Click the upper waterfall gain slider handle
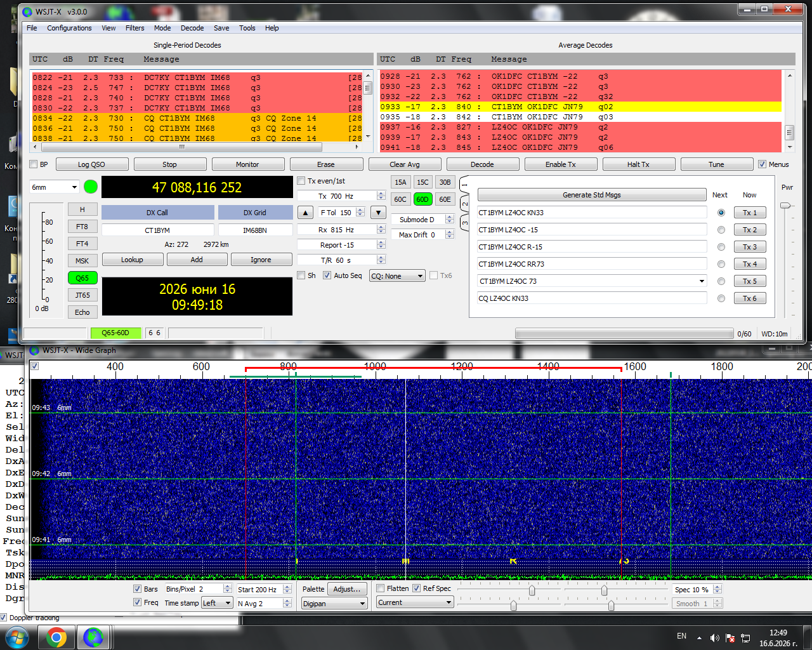812x650 pixels. click(532, 591)
